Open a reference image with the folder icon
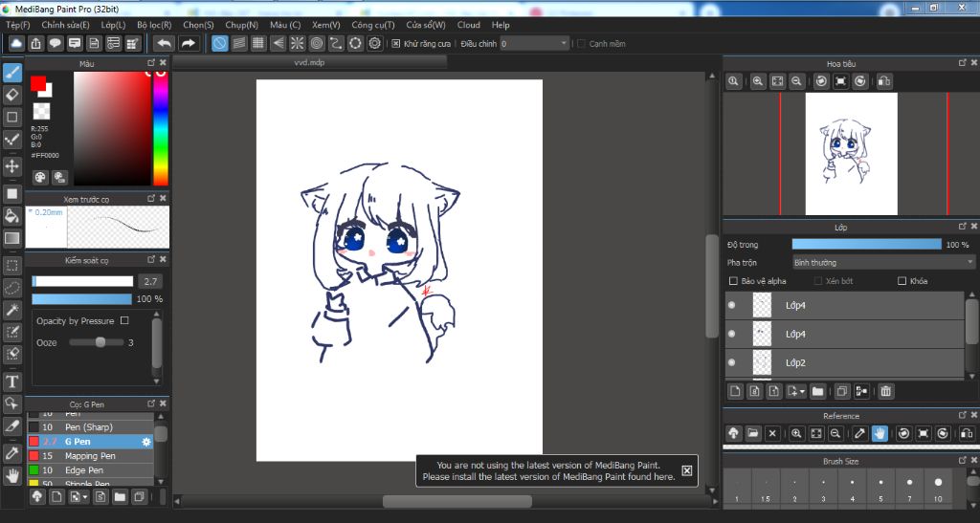The width and height of the screenshot is (980, 523). pyautogui.click(x=753, y=433)
